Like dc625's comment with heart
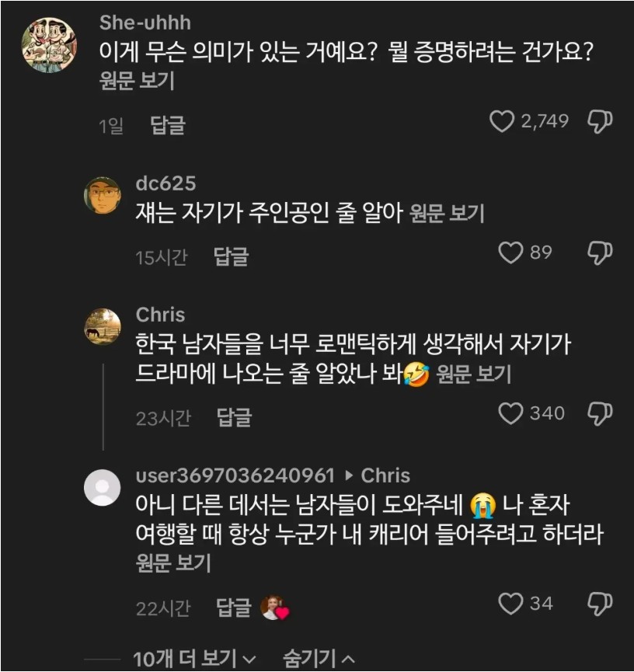Viewport: 634px width, 672px height. pyautogui.click(x=510, y=252)
